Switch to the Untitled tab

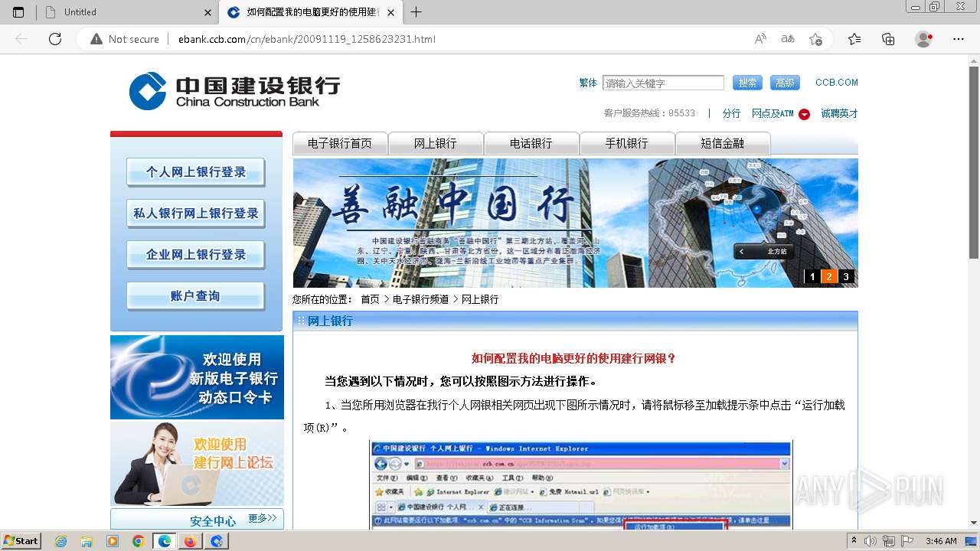126,12
